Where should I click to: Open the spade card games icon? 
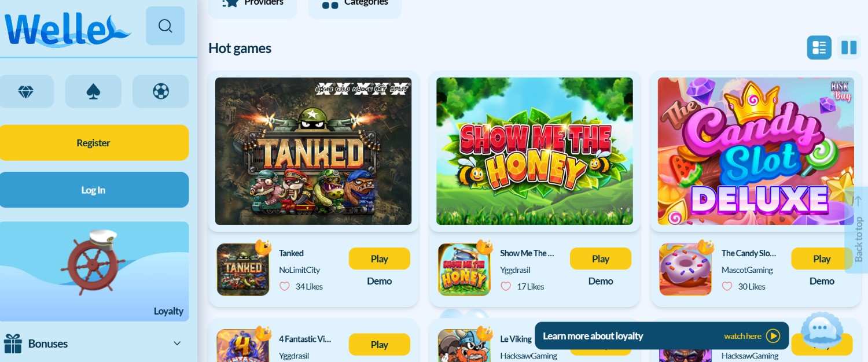(93, 91)
